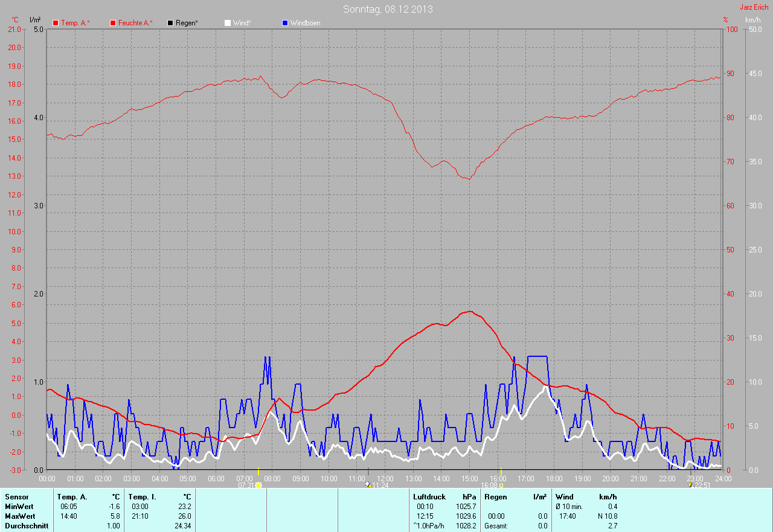Click the blue swatch for Windböen
Image resolution: width=773 pixels, height=532 pixels.
click(285, 23)
